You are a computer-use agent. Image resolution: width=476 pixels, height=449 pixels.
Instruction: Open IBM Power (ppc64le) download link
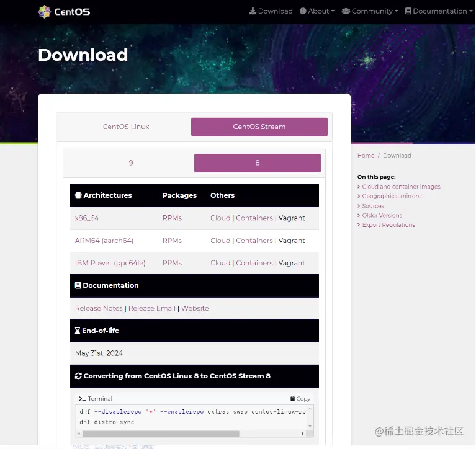tap(110, 263)
